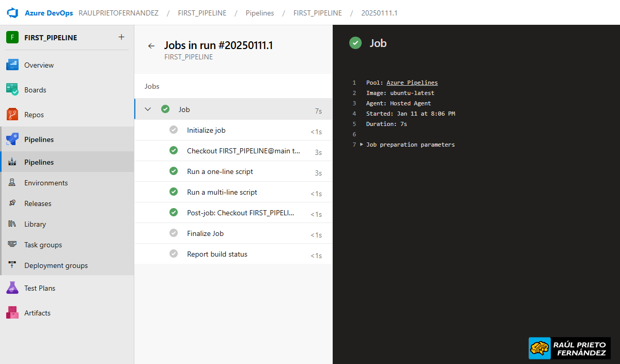Collapse the Job tree chevron
This screenshot has width=620, height=364.
pyautogui.click(x=148, y=109)
